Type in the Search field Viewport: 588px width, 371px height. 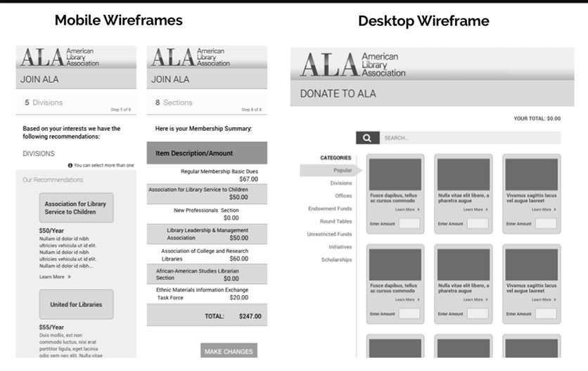(x=470, y=138)
